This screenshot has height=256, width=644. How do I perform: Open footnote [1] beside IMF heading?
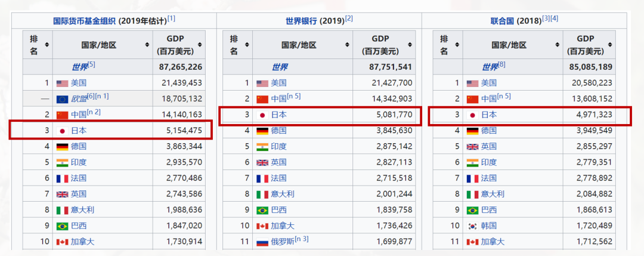coord(171,18)
